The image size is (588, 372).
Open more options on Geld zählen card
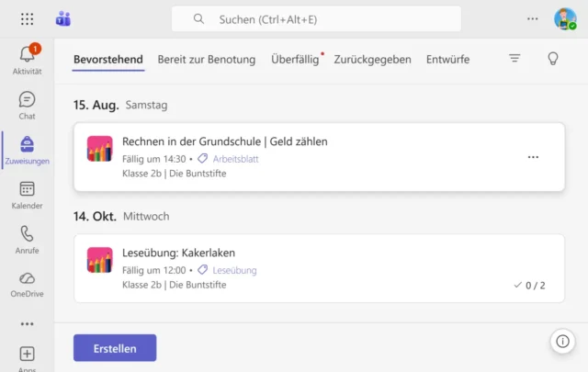coord(533,157)
